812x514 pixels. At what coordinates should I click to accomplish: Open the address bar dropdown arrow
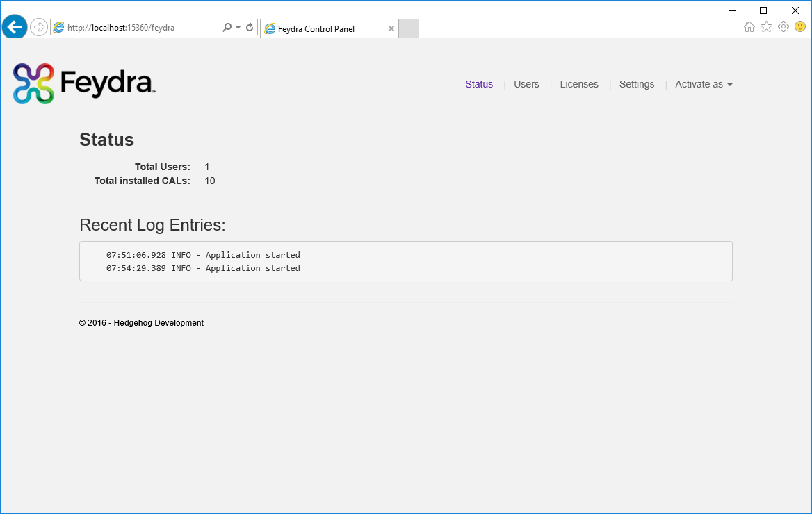coord(238,27)
